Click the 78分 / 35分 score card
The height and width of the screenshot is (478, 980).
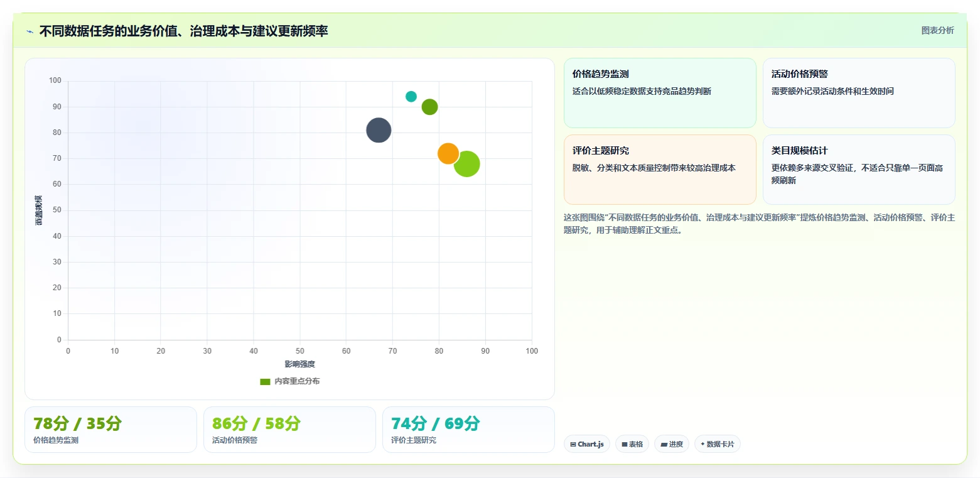click(110, 430)
